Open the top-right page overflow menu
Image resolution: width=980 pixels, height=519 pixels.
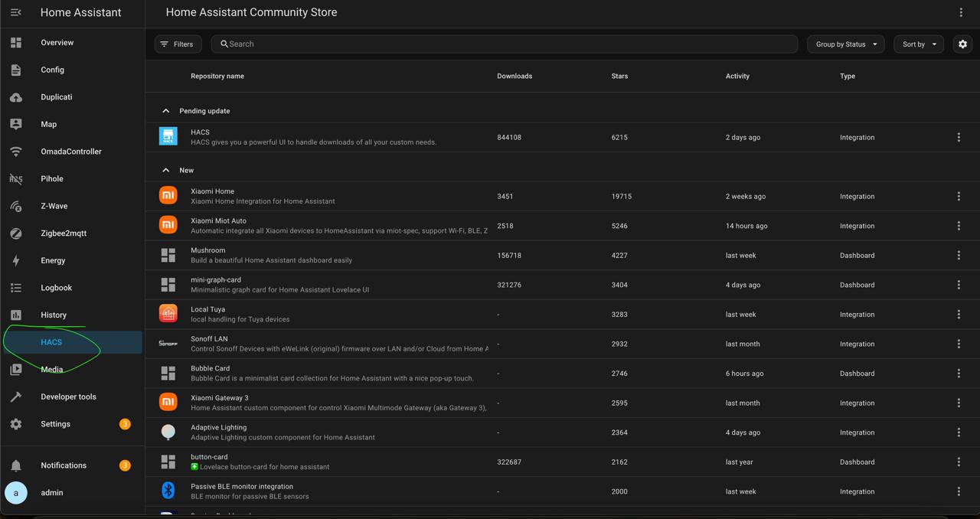point(961,12)
